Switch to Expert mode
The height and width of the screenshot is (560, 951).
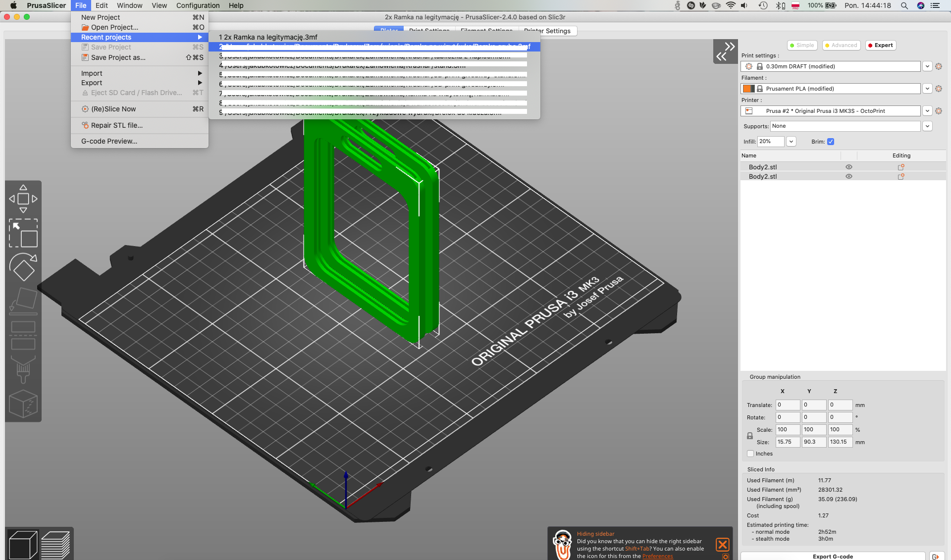pyautogui.click(x=880, y=45)
